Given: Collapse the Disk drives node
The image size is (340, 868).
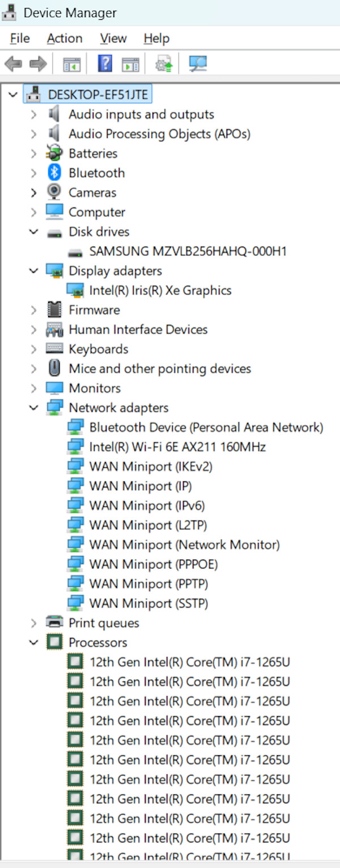Looking at the screenshot, I should pos(33,232).
